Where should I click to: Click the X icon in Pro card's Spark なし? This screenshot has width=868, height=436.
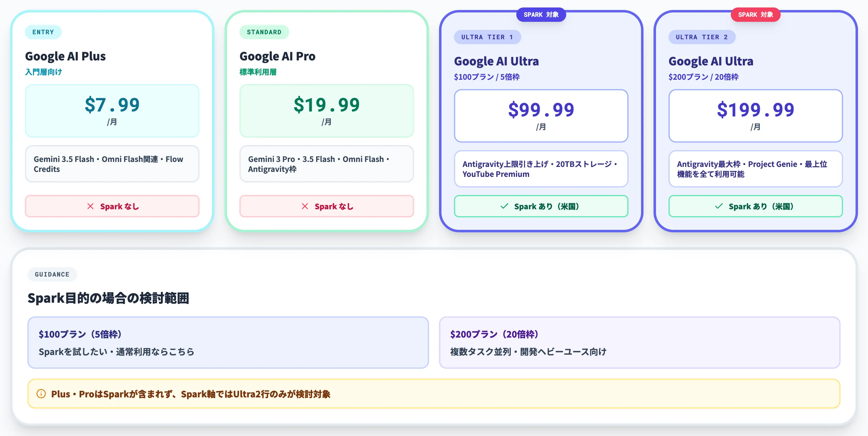[x=305, y=206]
